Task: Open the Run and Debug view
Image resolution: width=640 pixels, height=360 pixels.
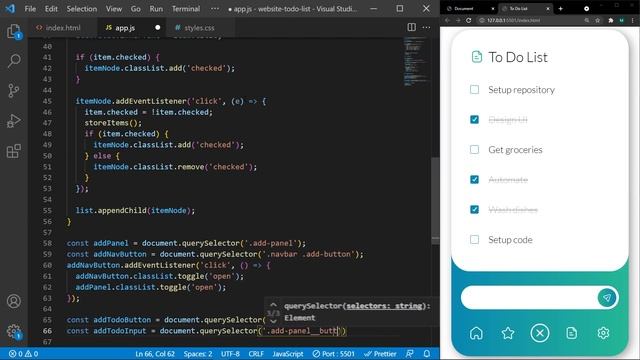Action: (14, 121)
